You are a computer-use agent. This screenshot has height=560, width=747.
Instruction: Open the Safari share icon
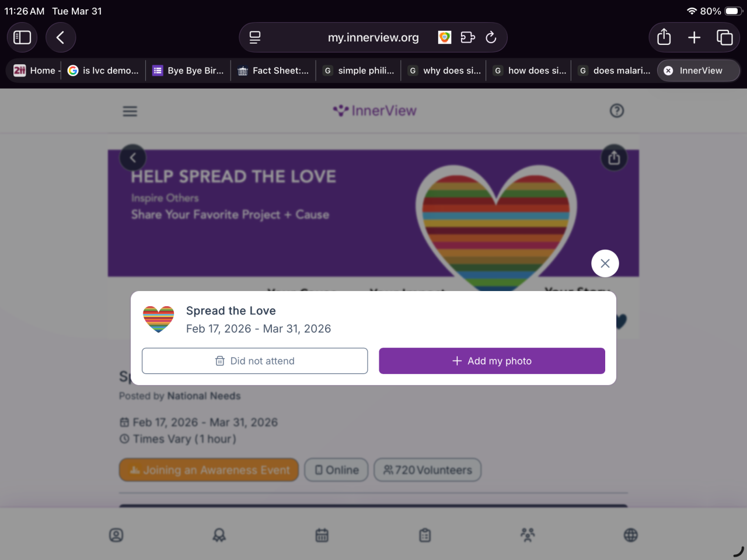click(664, 37)
